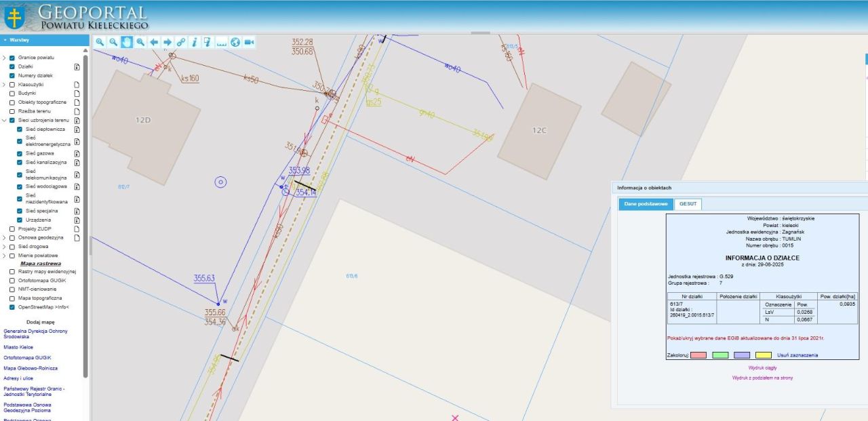
Task: Uncheck the OpenStreetMap layer checkbox
Action: pos(12,307)
